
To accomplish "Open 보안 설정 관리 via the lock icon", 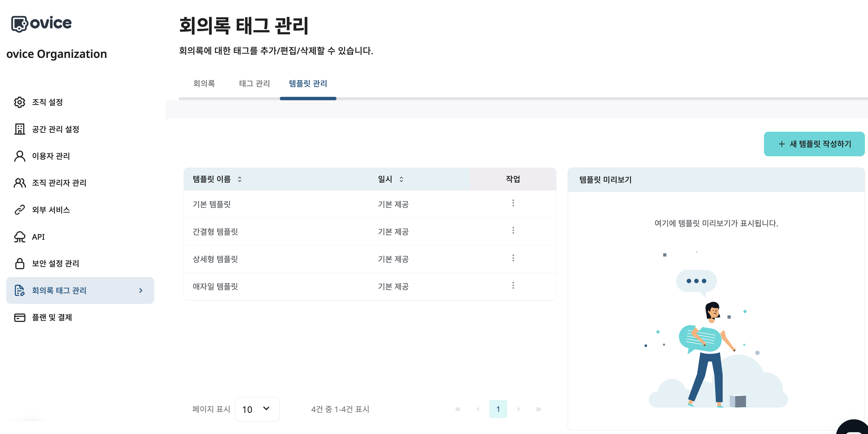I will point(19,264).
